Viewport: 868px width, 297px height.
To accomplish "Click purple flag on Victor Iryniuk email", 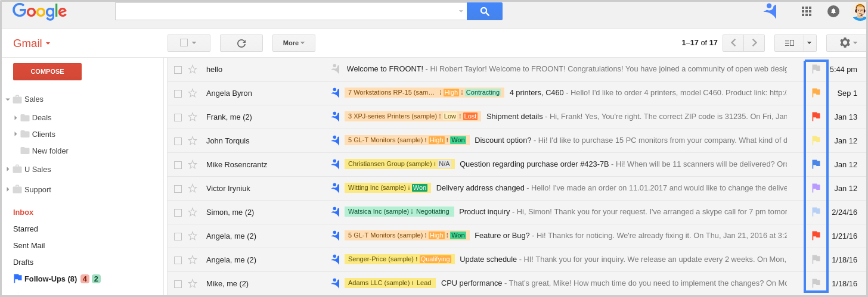I will click(816, 188).
